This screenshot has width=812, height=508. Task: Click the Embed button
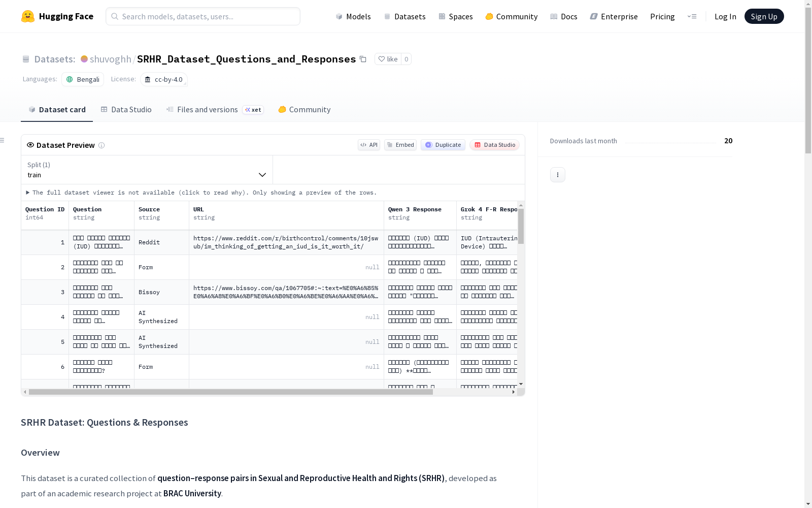[x=400, y=145]
